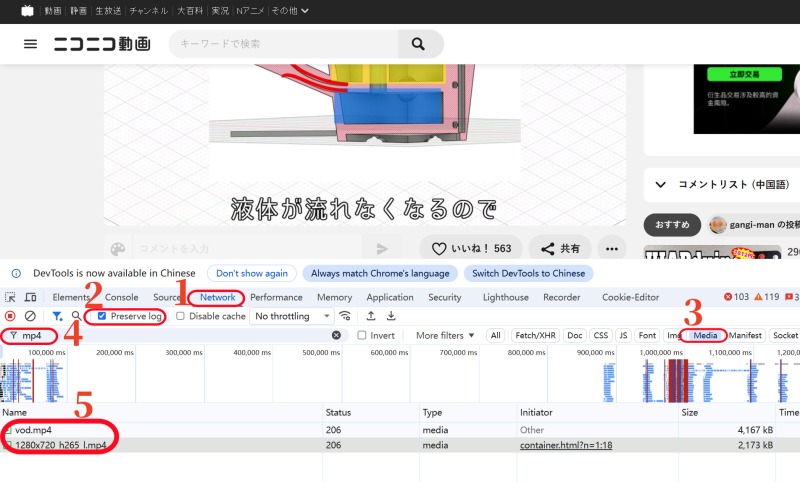Click the search magnifier button
The width and height of the screenshot is (800, 482).
click(418, 44)
